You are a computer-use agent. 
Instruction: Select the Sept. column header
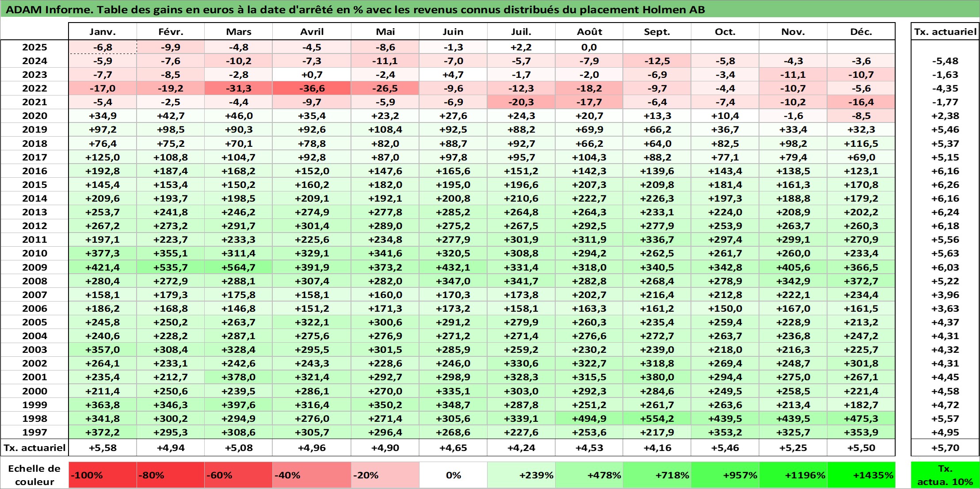[x=657, y=32]
